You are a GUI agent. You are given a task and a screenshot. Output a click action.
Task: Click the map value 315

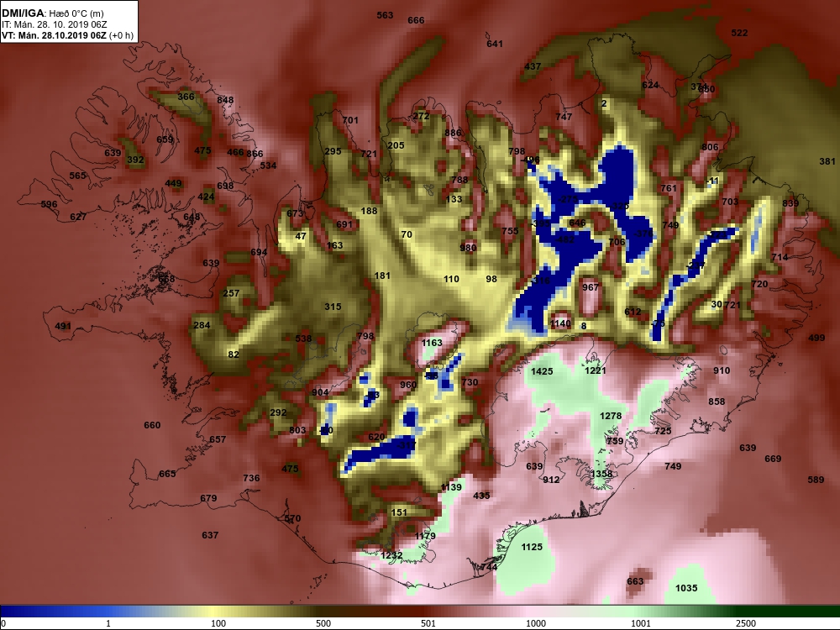[x=333, y=307]
